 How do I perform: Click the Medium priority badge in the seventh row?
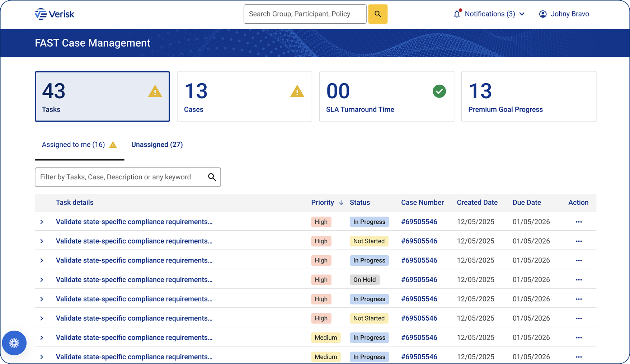click(326, 338)
